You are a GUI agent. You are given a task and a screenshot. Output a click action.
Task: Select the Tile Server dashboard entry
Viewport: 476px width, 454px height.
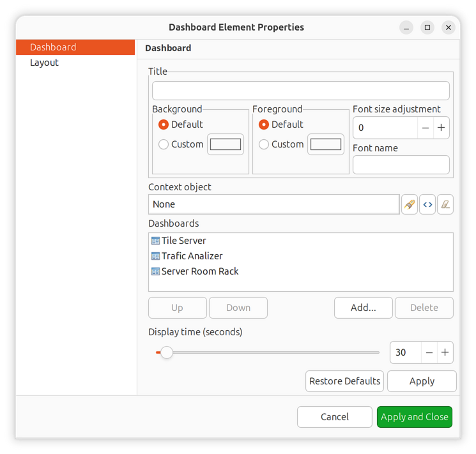coord(183,241)
